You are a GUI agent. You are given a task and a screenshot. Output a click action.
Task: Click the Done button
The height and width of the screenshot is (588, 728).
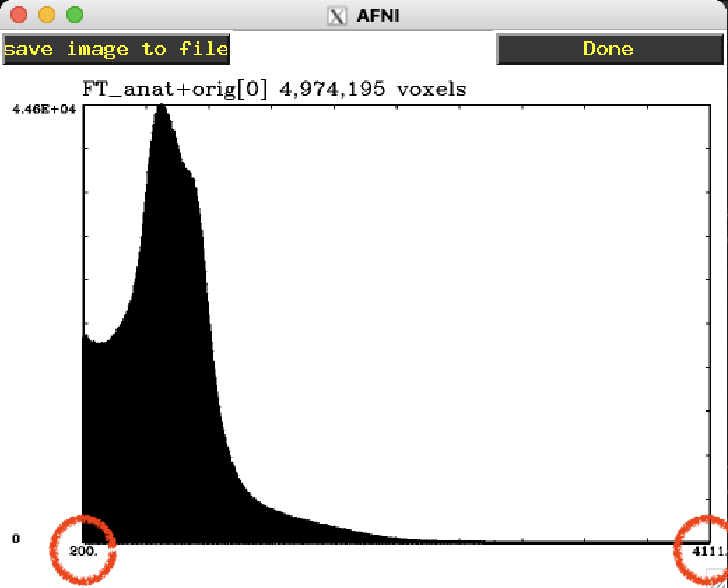610,49
